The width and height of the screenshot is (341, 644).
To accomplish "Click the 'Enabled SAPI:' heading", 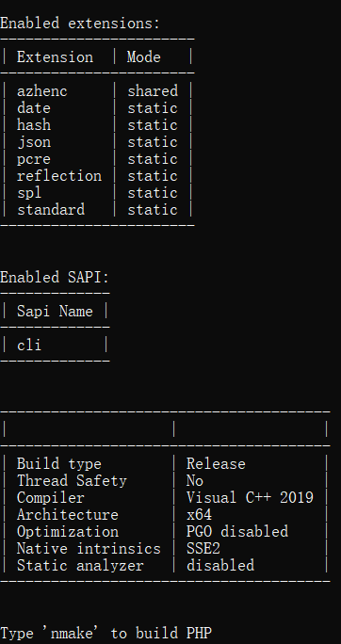I will click(55, 277).
